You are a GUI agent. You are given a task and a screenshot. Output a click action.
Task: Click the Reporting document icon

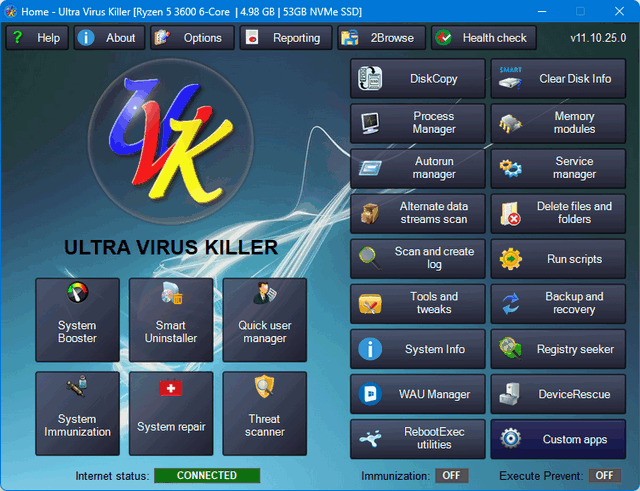252,38
